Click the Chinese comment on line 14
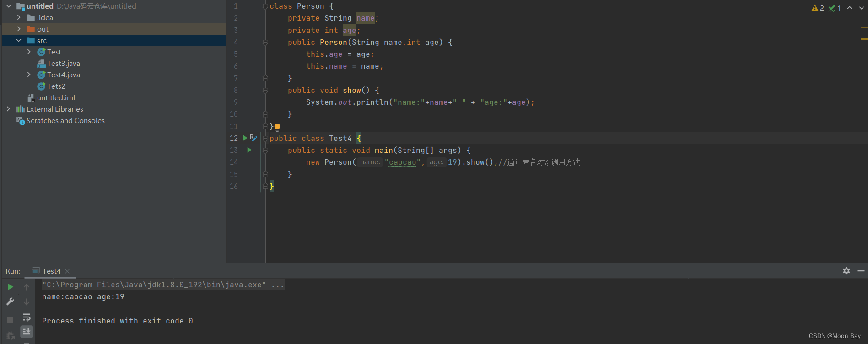 click(x=539, y=162)
